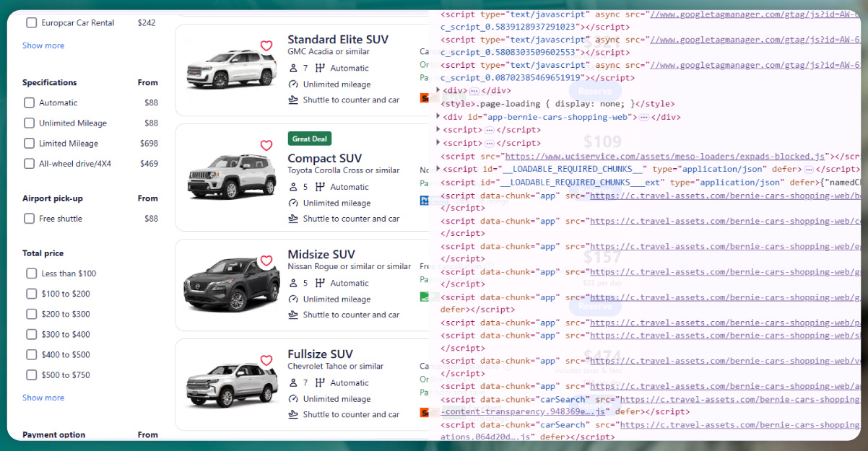Check the Free shuttle filter

click(30, 219)
